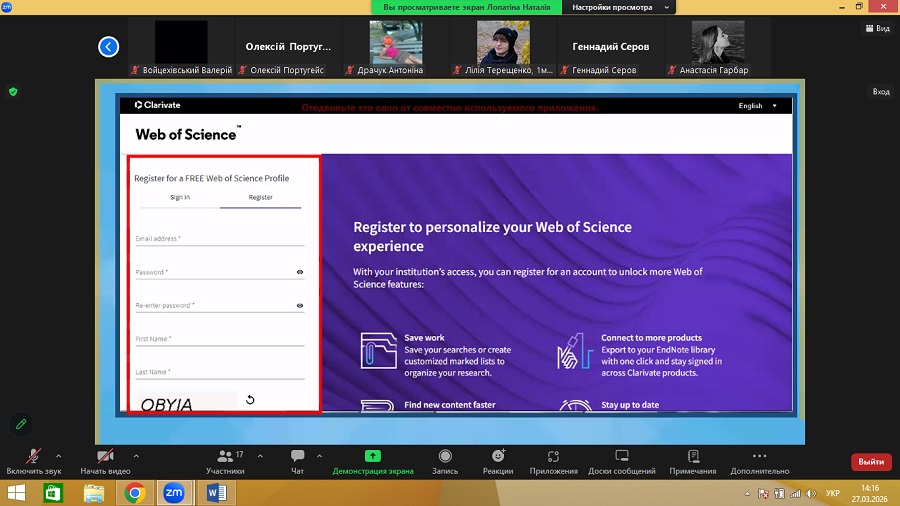Start recording with Запись button
Viewport: 900px width, 506px height.
click(x=445, y=460)
